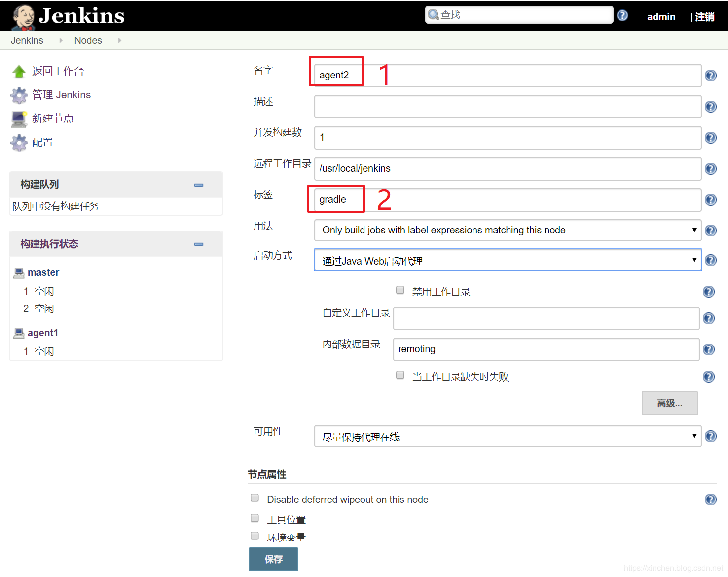728x577 pixels.
Task: Click the 内部数据目录 field containing remoting
Action: tap(546, 349)
